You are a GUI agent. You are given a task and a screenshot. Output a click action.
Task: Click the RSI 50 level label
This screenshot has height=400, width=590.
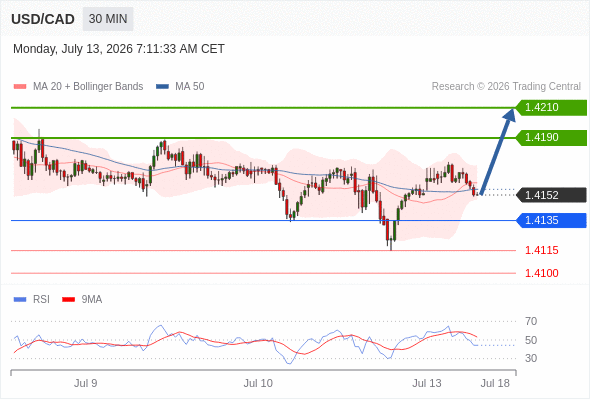coord(531,340)
